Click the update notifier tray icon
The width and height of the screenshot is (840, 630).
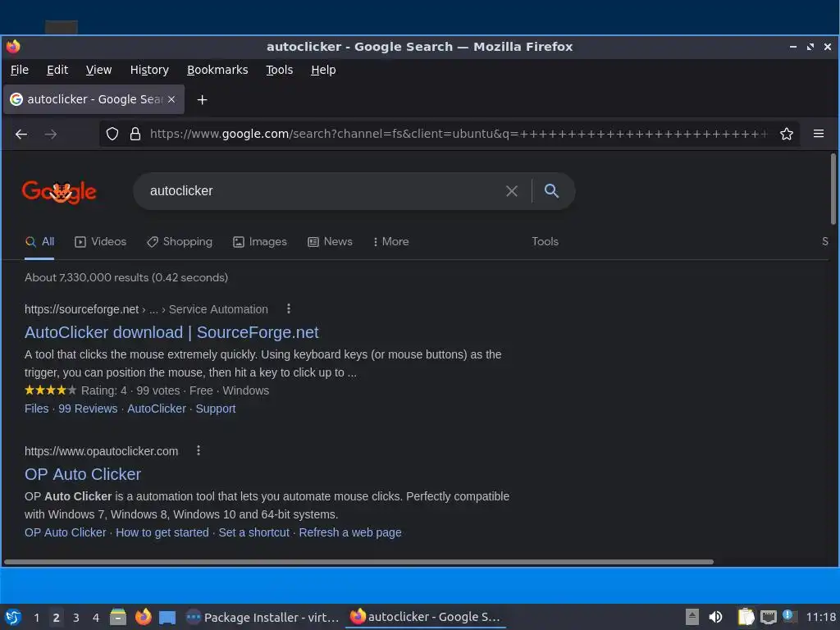click(x=788, y=616)
